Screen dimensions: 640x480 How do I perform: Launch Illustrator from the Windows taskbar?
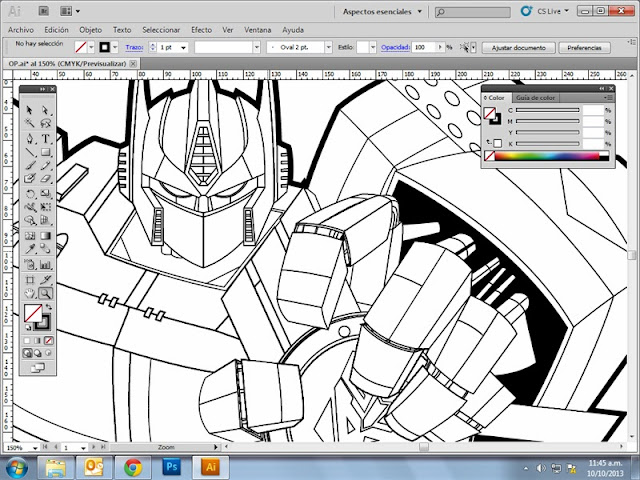(x=210, y=466)
